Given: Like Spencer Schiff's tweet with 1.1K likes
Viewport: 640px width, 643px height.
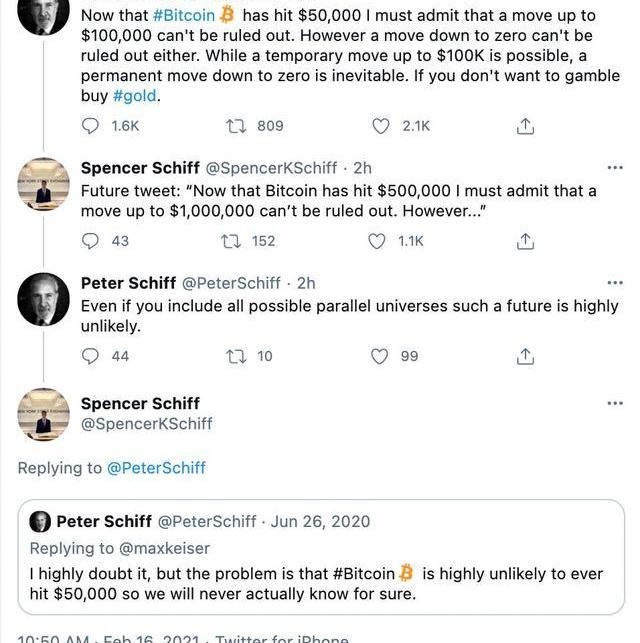Looking at the screenshot, I should (x=377, y=241).
